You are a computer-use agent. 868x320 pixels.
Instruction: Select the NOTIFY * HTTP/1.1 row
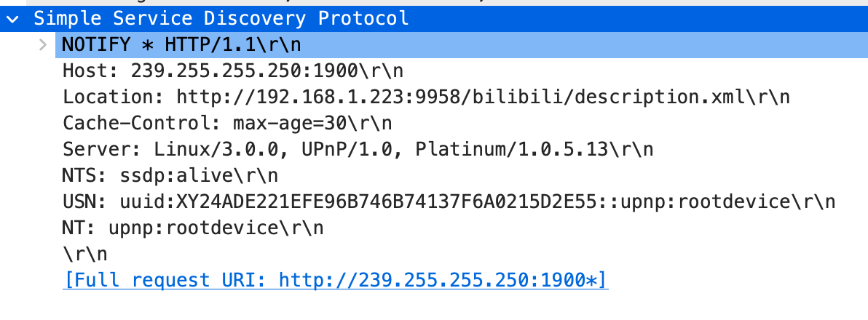tap(462, 45)
